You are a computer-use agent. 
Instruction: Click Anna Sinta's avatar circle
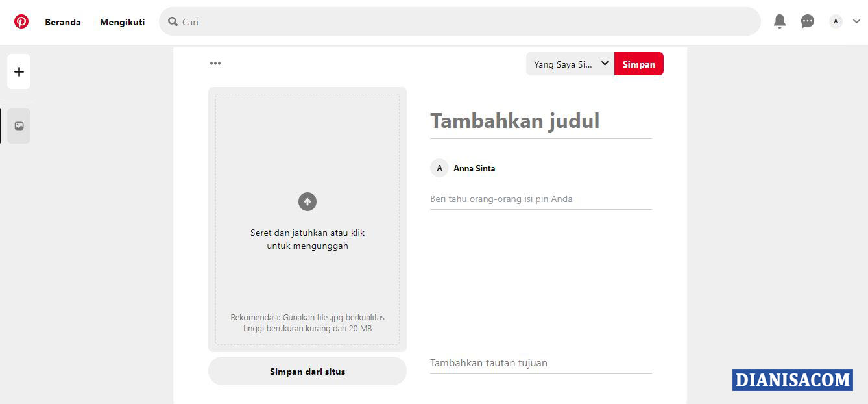(439, 168)
